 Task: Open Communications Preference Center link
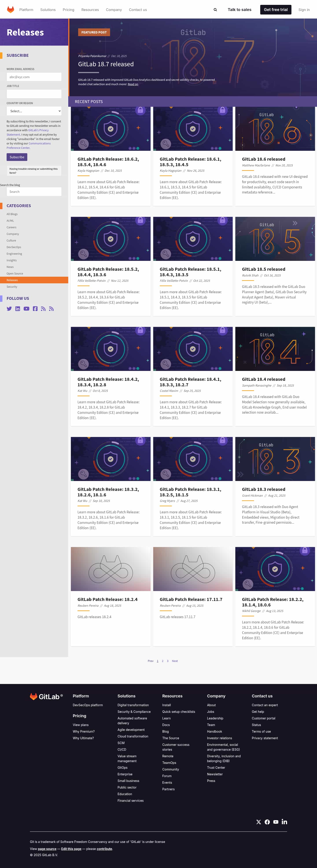[x=29, y=146]
